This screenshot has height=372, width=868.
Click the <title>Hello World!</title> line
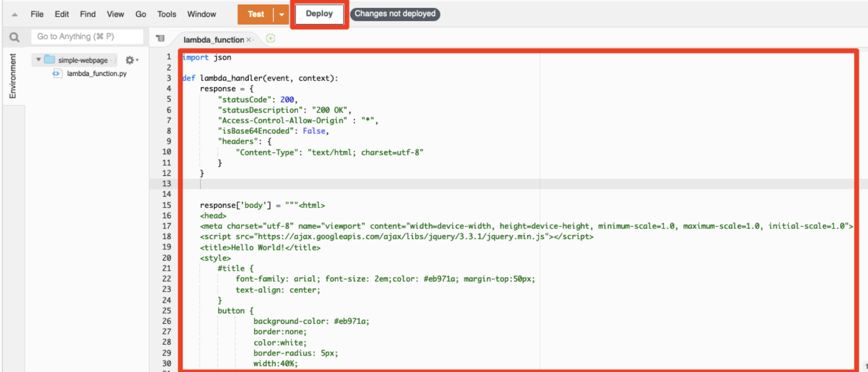pyautogui.click(x=260, y=247)
